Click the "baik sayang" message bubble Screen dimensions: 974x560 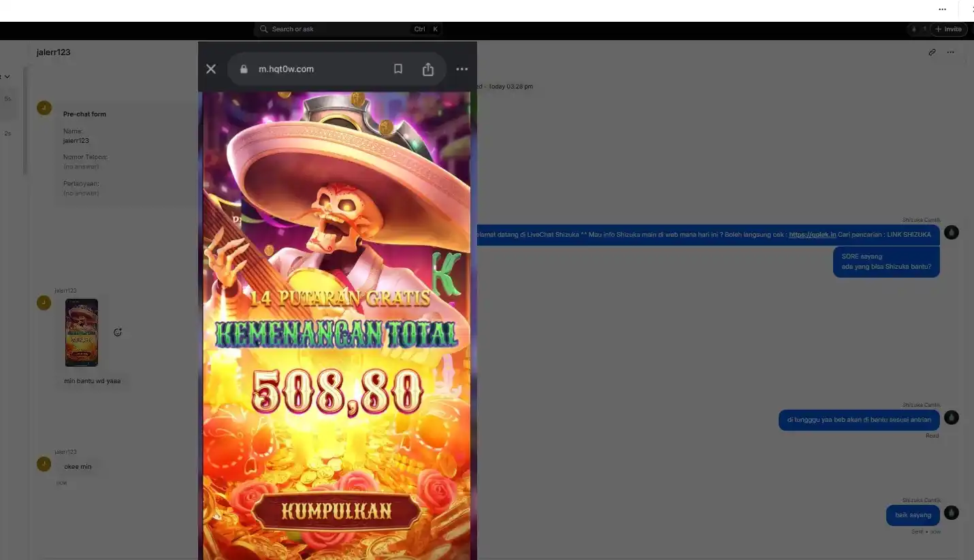coord(913,515)
